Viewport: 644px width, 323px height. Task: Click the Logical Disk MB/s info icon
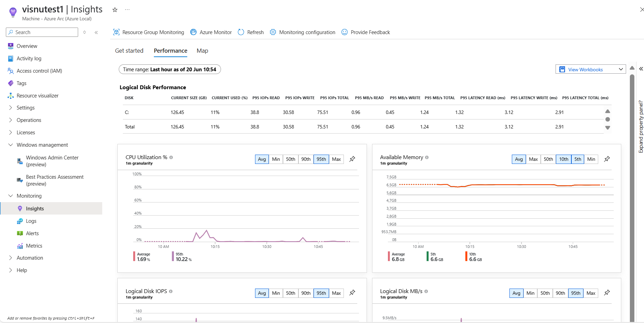point(426,291)
